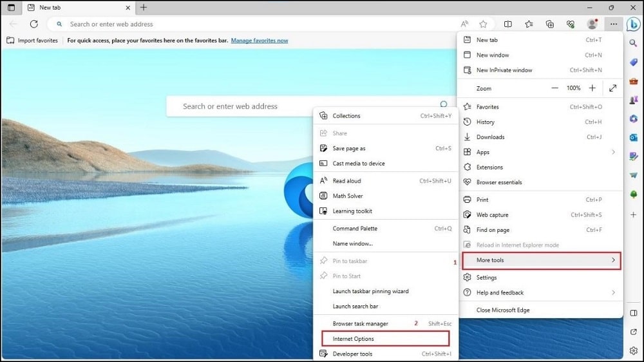Zoom in with the plus button
The image size is (644, 362).
coord(592,88)
